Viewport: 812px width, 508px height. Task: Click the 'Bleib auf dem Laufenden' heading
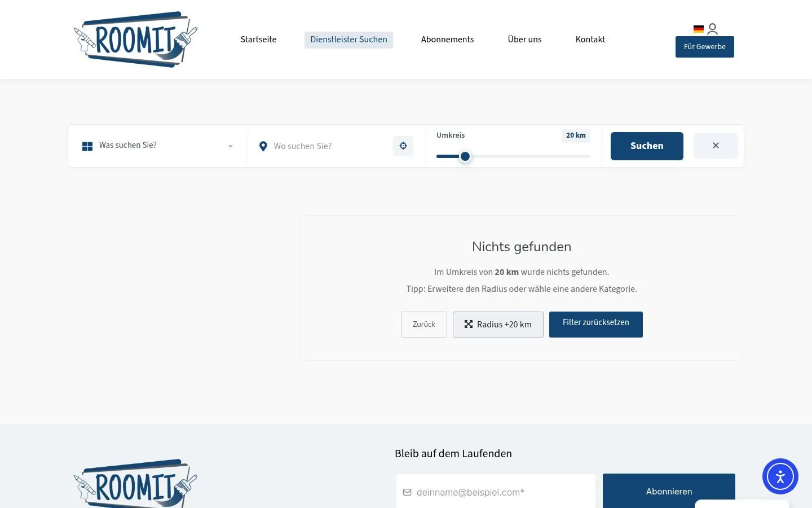click(x=453, y=454)
